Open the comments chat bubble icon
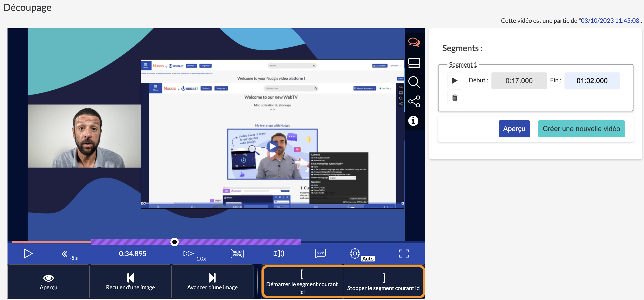 coord(414,42)
